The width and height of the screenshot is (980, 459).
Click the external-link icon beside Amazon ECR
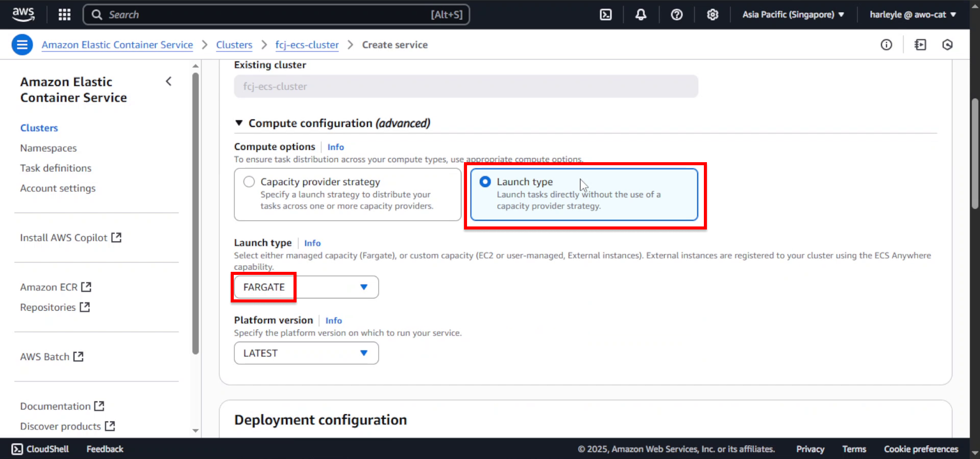(x=86, y=287)
